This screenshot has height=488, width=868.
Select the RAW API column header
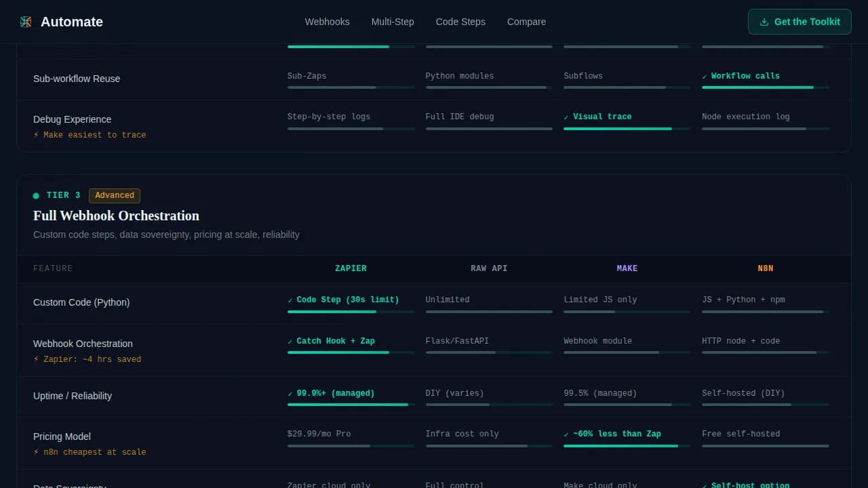pos(489,268)
